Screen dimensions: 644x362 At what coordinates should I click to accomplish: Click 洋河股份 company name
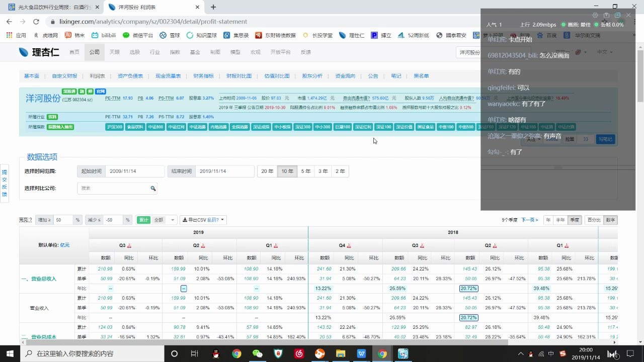pyautogui.click(x=43, y=99)
